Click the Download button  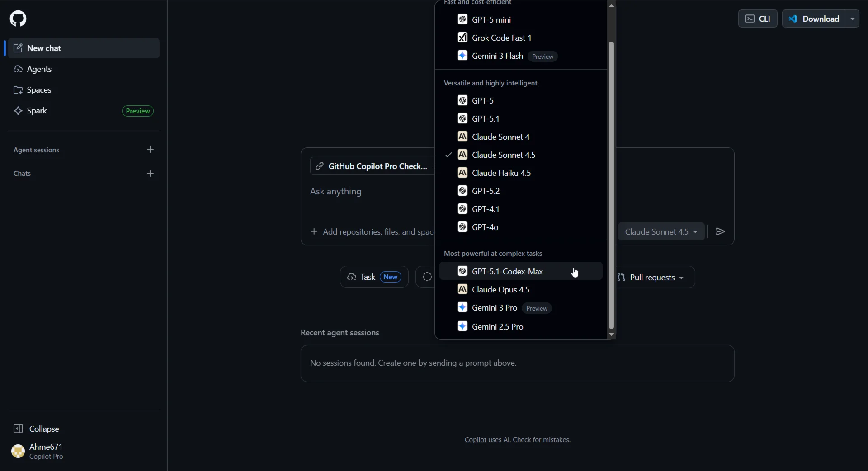pyautogui.click(x=814, y=19)
